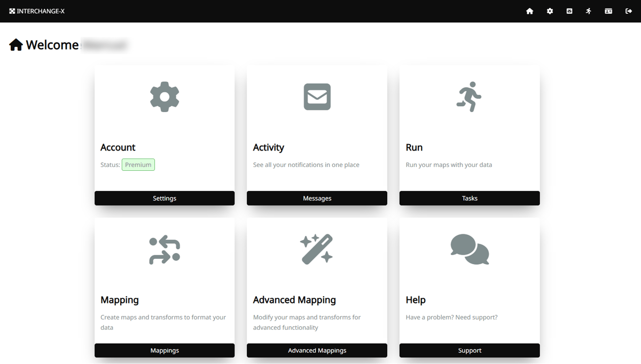
Task: Open the Support button
Action: (x=470, y=351)
